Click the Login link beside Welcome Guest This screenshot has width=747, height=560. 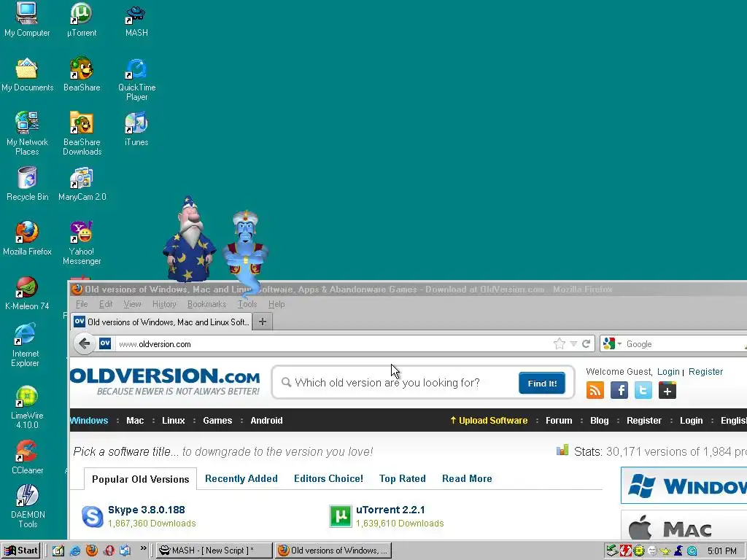click(x=668, y=371)
